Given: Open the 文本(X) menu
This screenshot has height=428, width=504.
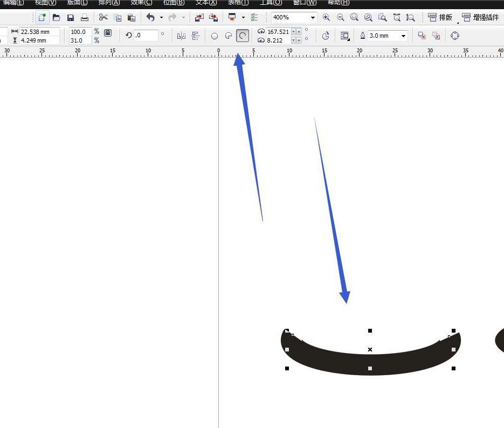Looking at the screenshot, I should (x=206, y=3).
